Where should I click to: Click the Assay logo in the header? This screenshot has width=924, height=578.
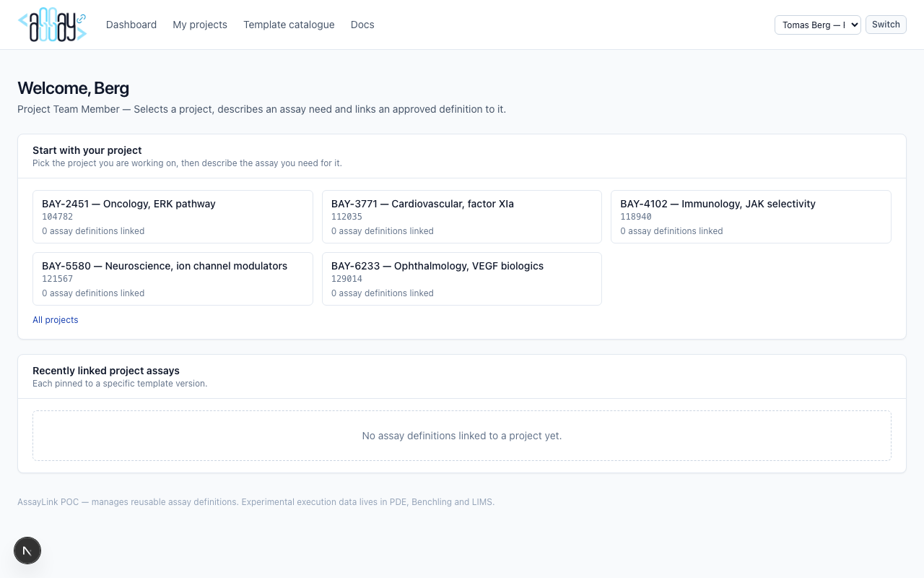click(52, 25)
